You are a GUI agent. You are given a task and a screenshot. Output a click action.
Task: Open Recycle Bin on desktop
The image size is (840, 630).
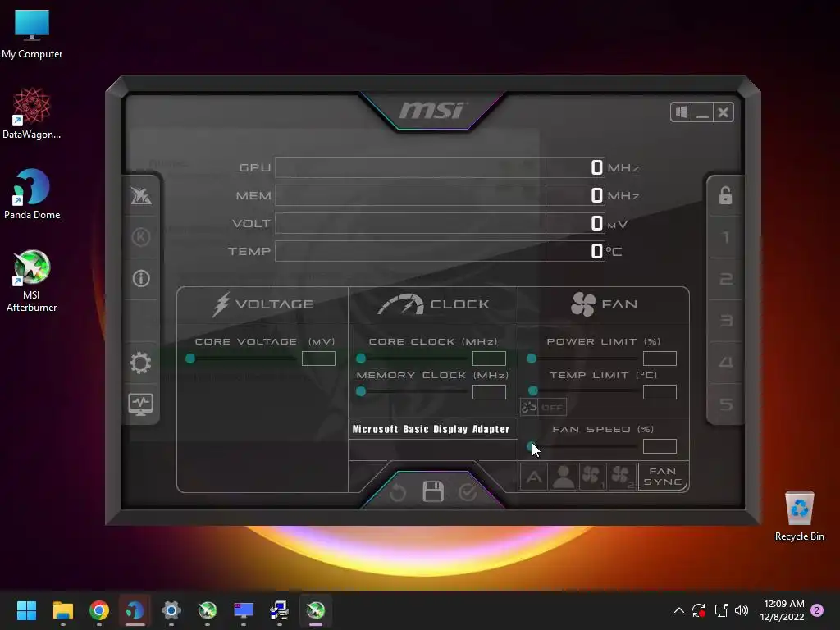799,517
